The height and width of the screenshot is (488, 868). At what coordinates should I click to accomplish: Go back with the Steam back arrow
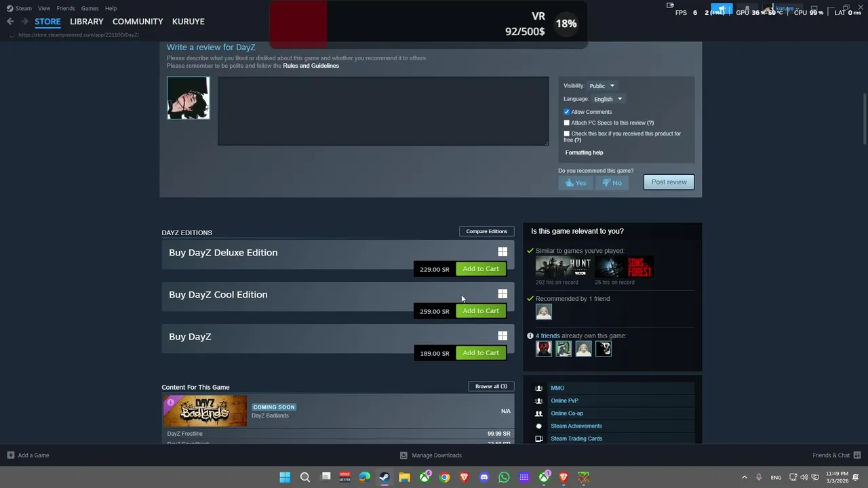coord(10,22)
